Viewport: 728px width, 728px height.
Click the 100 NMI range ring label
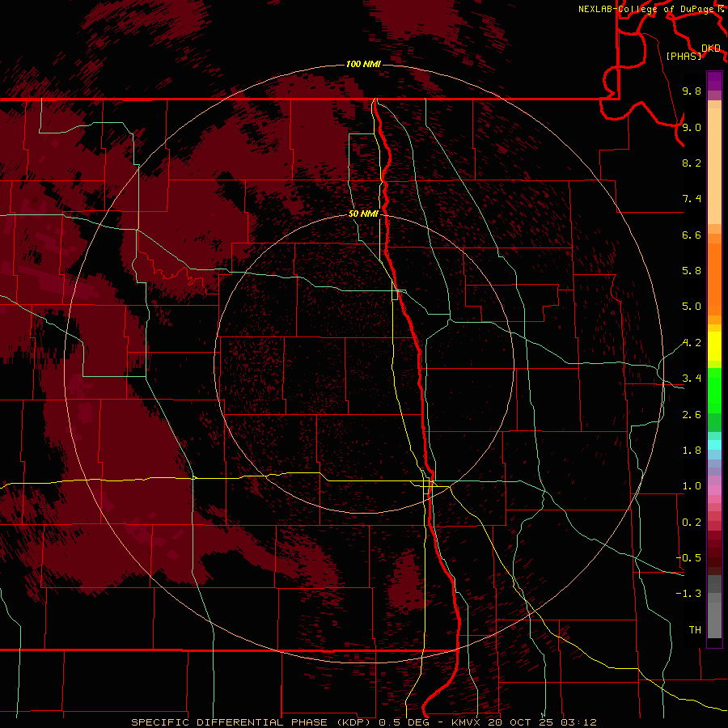click(363, 64)
